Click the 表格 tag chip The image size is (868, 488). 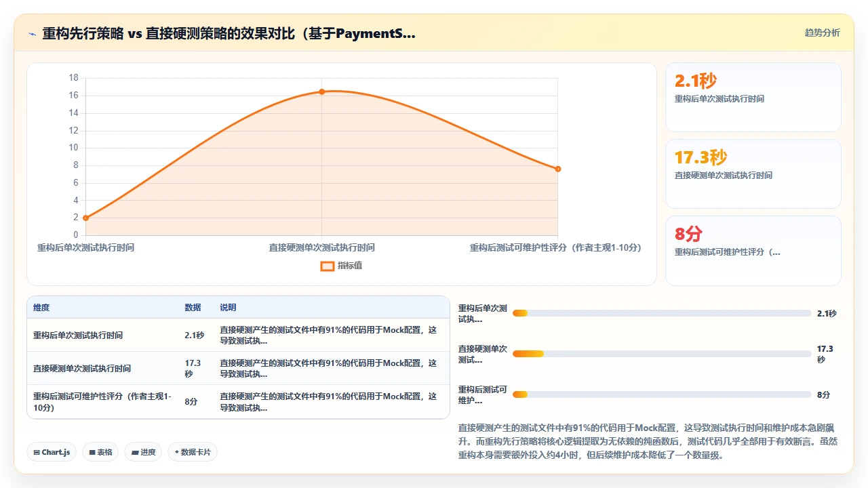pos(100,452)
